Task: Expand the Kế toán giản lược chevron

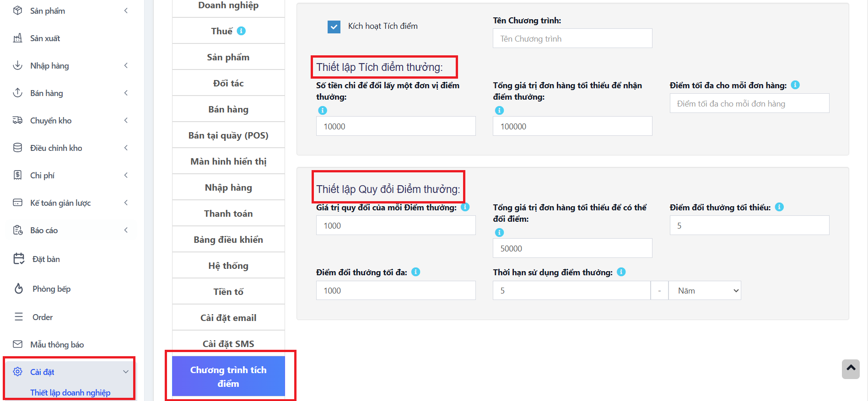Action: (x=126, y=203)
